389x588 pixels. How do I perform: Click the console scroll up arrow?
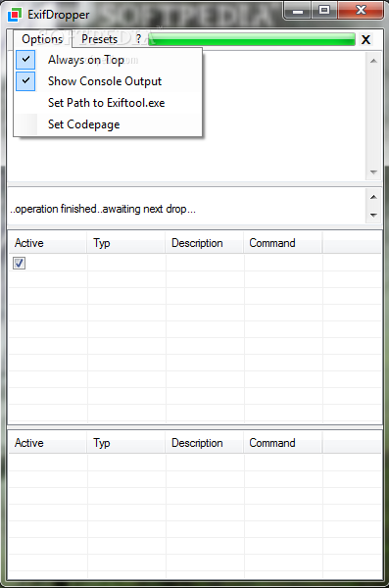(x=373, y=61)
